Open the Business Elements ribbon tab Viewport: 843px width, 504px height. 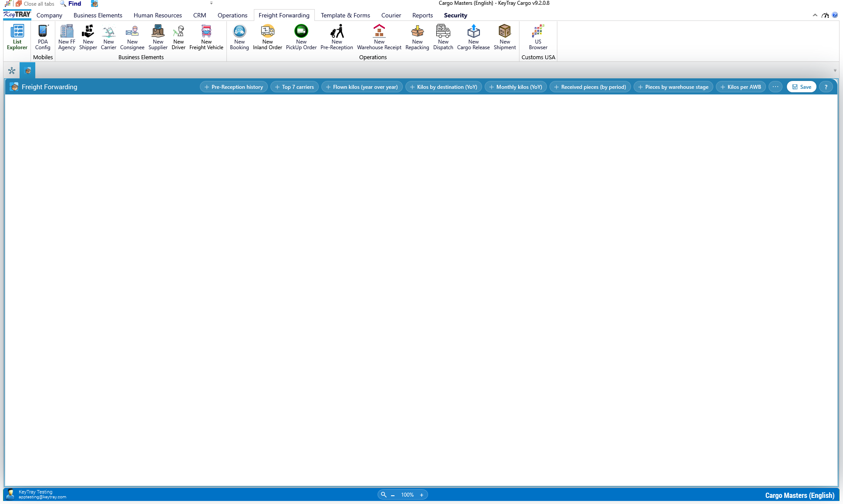[98, 15]
